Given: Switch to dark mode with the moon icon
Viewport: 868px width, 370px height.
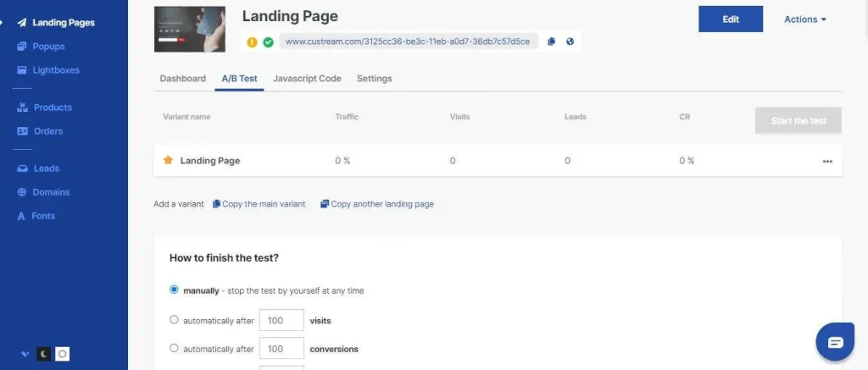Looking at the screenshot, I should [43, 354].
